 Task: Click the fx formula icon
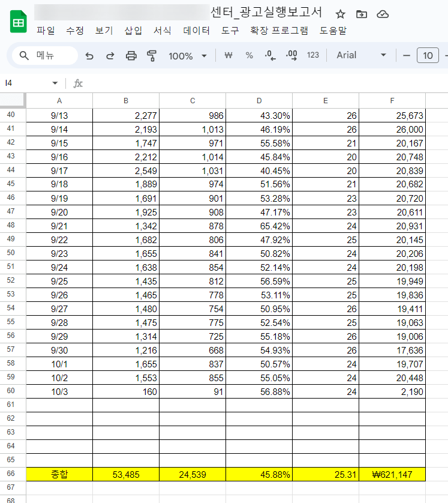point(78,83)
